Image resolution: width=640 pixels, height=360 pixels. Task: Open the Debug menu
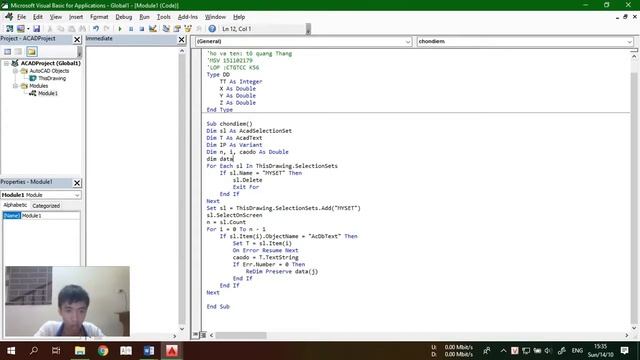point(124,17)
